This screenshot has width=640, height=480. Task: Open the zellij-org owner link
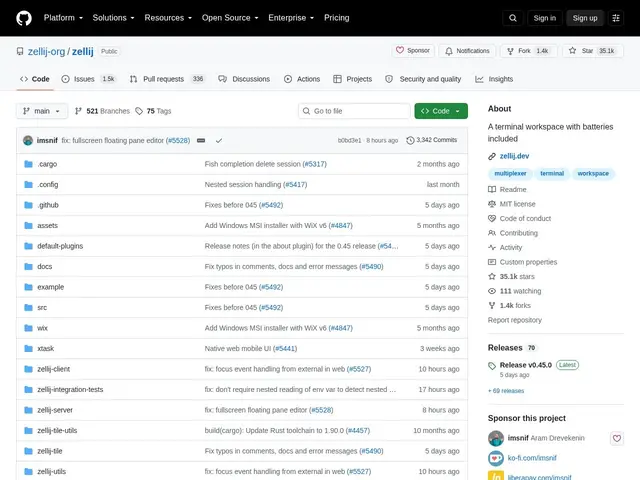[x=46, y=51]
